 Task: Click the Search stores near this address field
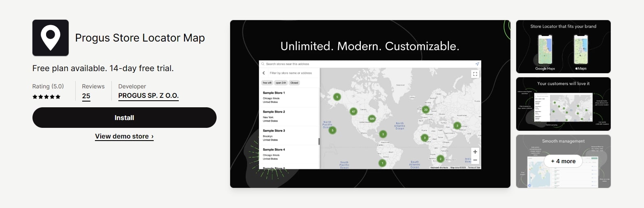click(x=369, y=64)
